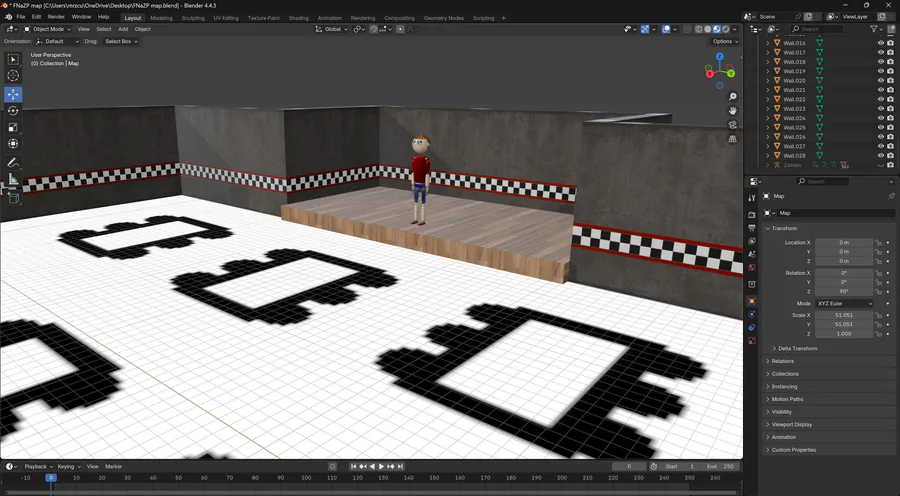Screen dimensions: 900x496
Task: Switch to the Modeling workspace tab
Action: pyautogui.click(x=161, y=18)
